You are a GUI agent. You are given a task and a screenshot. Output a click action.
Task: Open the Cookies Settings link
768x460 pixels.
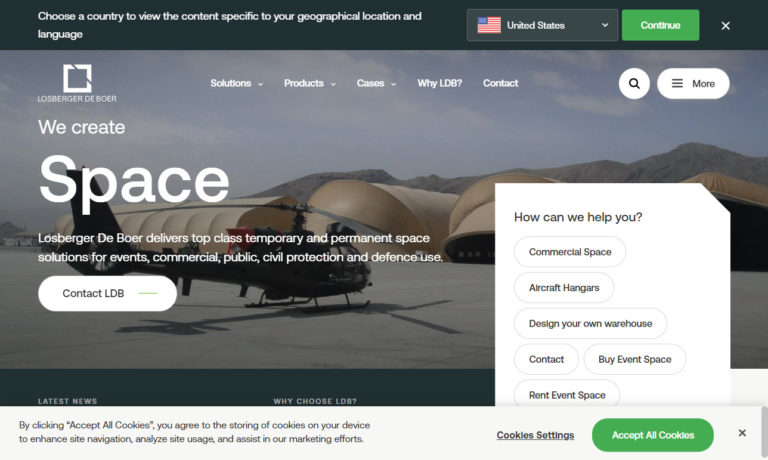click(x=535, y=435)
